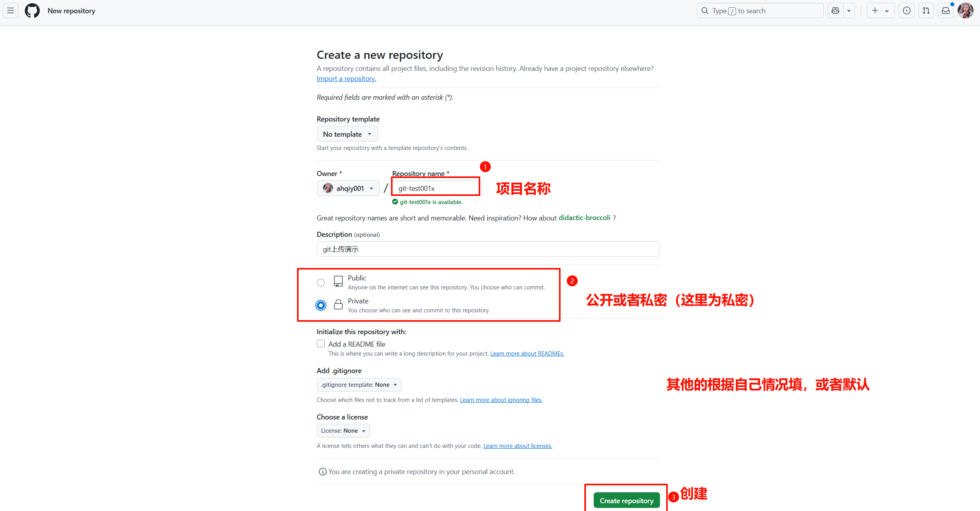This screenshot has width=980, height=511.
Task: Click the Create repository button
Action: (627, 501)
